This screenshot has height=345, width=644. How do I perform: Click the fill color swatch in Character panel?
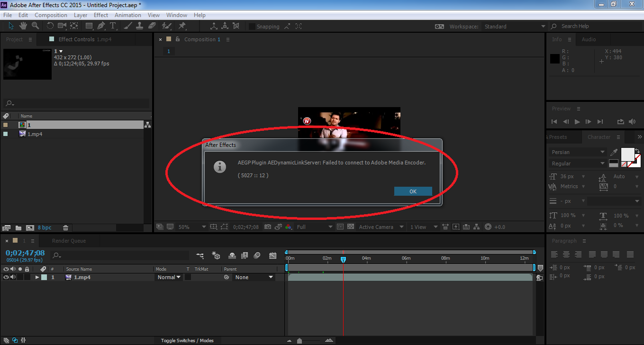coord(627,154)
